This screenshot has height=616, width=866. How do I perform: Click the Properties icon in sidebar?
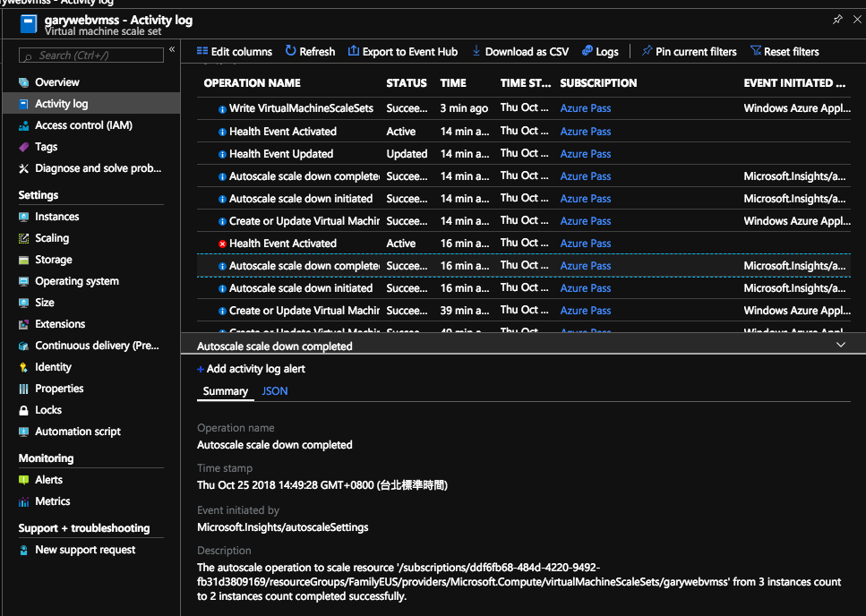(x=24, y=389)
